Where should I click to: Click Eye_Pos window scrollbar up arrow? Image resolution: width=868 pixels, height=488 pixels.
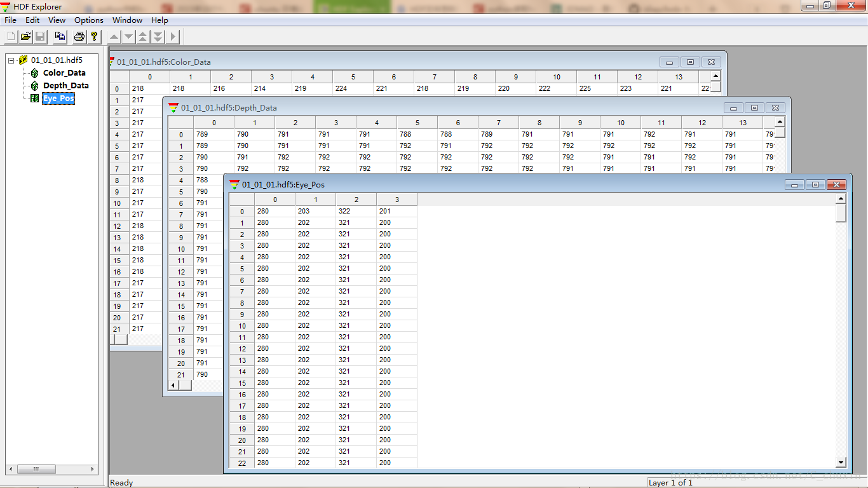tap(841, 198)
